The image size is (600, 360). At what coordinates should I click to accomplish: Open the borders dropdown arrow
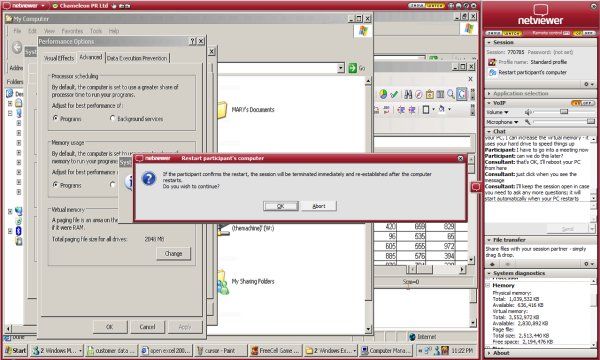click(x=433, y=110)
